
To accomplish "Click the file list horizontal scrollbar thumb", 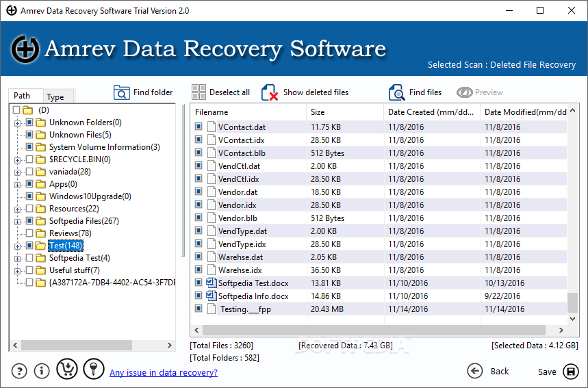I will click(x=374, y=330).
